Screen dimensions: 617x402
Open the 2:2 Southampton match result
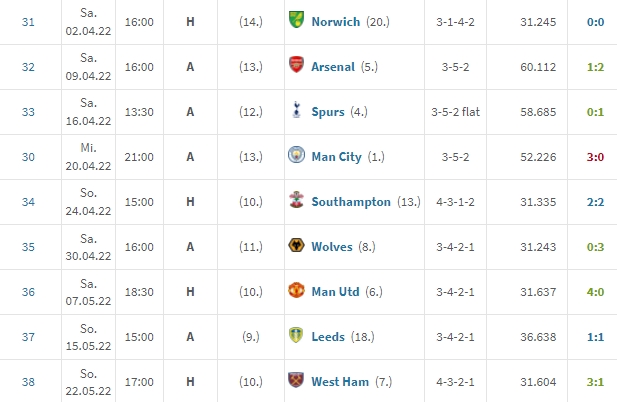(595, 202)
